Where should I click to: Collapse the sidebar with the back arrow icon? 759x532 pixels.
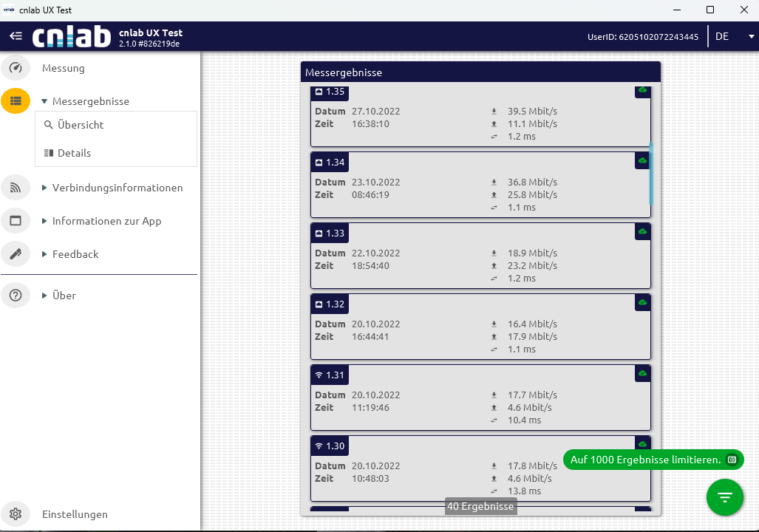(x=16, y=36)
